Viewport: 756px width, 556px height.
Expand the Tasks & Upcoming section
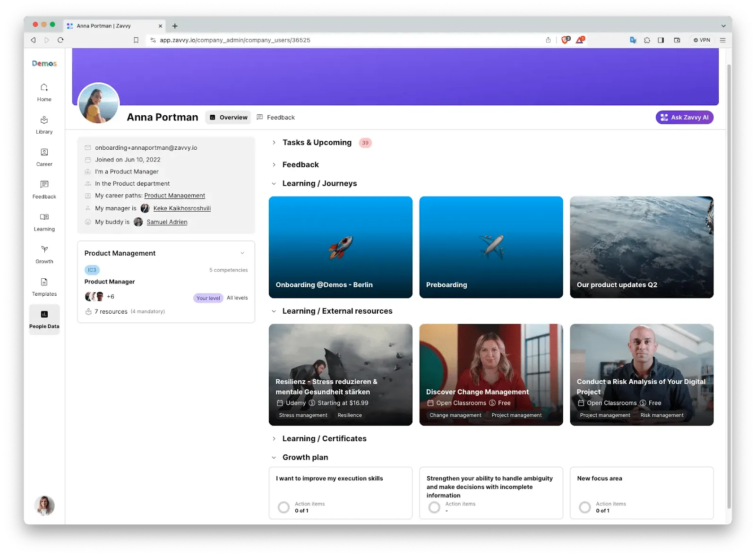tap(274, 143)
